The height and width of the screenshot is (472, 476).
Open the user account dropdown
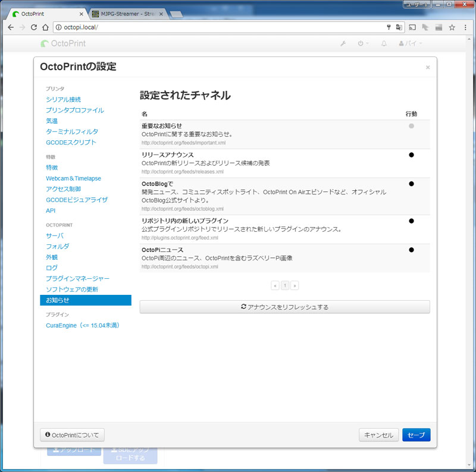click(x=411, y=43)
